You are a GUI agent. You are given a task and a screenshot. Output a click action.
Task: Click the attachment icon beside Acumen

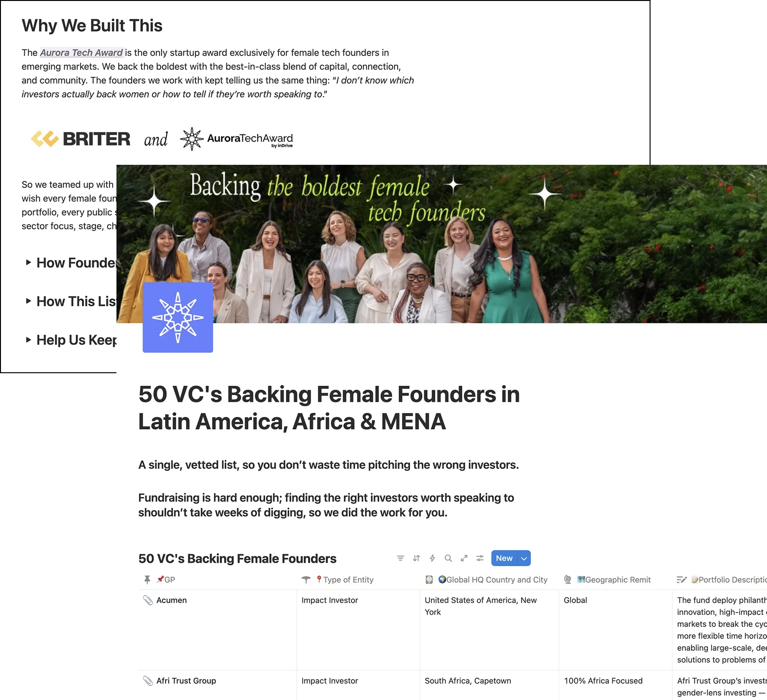148,600
